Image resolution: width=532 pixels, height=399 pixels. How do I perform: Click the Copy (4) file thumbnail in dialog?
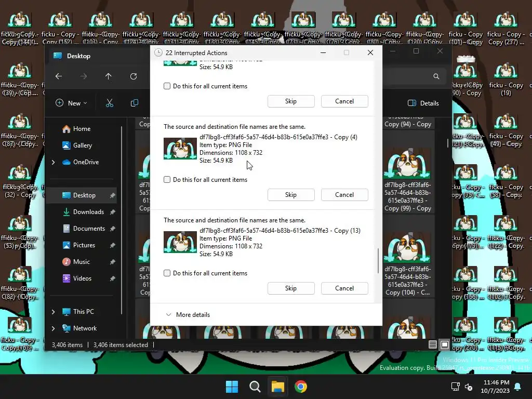click(x=180, y=149)
